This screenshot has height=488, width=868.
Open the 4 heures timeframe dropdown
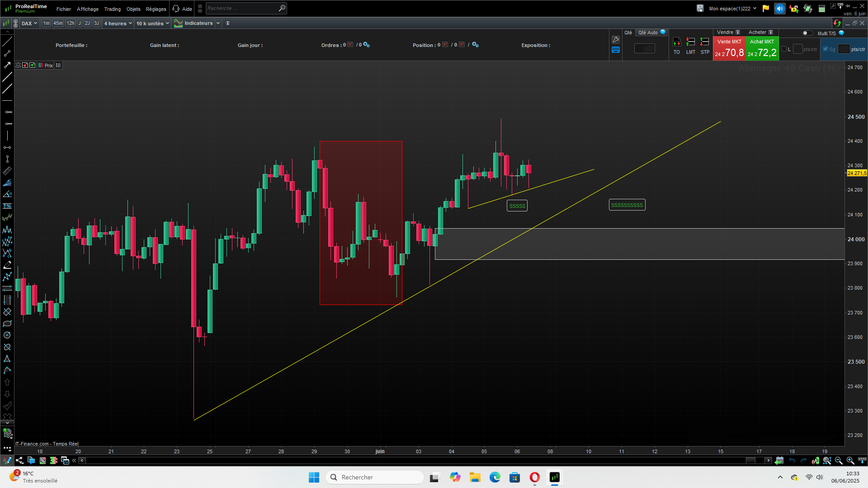click(x=118, y=23)
